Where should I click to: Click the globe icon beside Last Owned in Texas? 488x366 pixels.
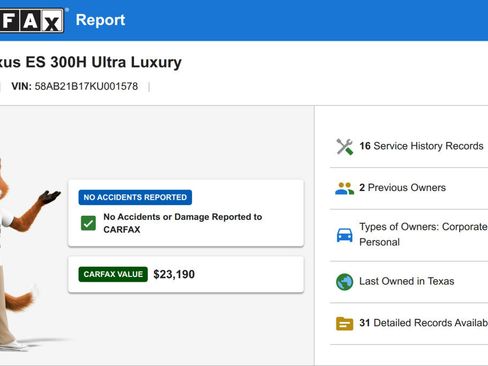[344, 282]
